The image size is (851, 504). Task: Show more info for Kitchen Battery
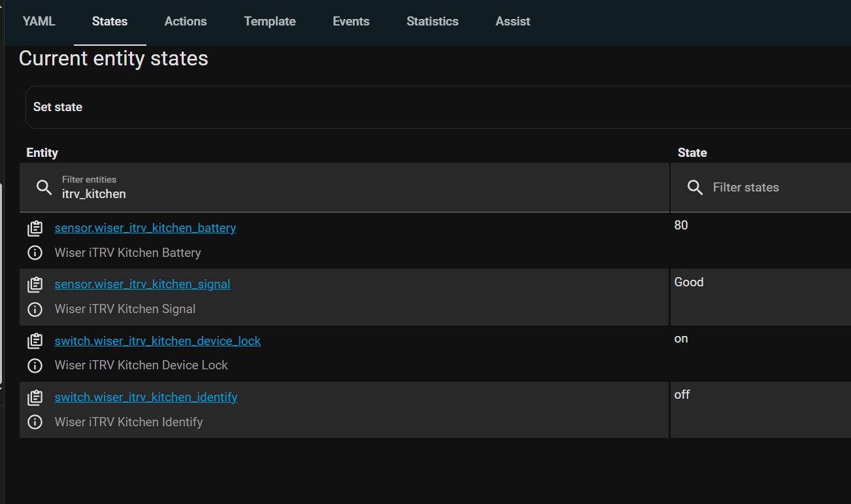point(35,253)
